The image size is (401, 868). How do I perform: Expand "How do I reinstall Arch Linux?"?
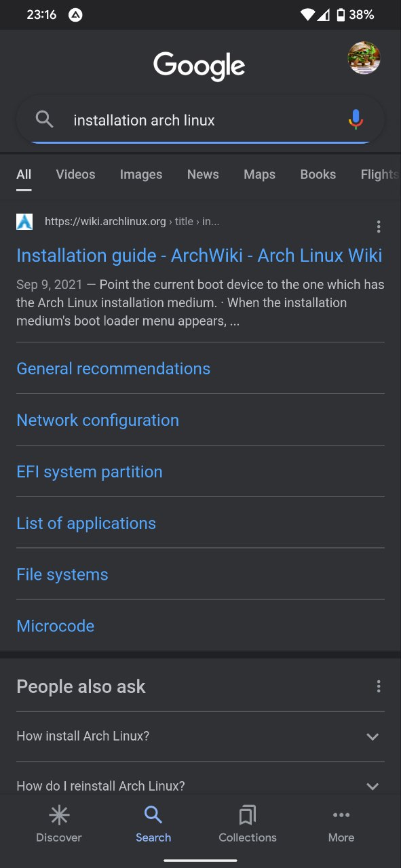coord(200,786)
